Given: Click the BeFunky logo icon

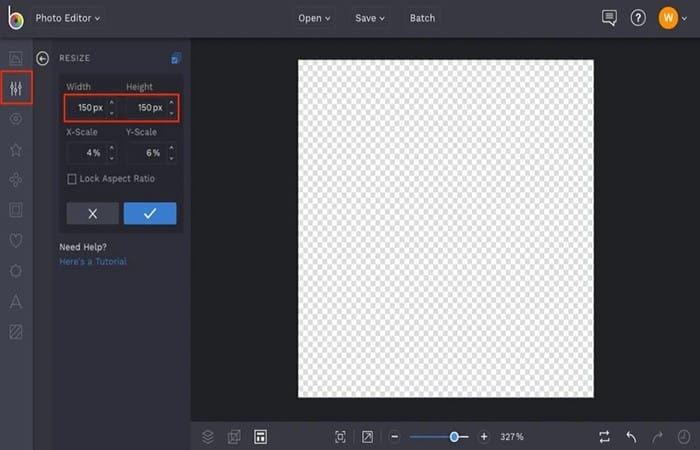Looking at the screenshot, I should (15, 18).
